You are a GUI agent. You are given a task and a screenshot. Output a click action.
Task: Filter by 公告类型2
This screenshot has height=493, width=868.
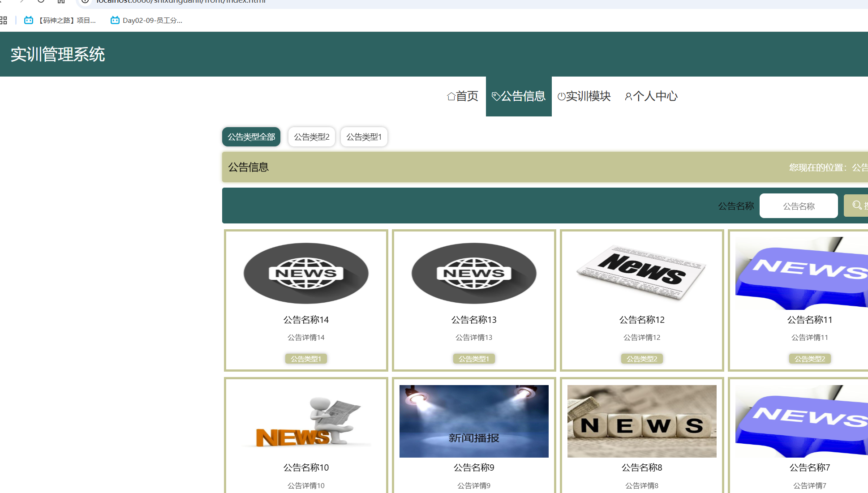coord(312,137)
